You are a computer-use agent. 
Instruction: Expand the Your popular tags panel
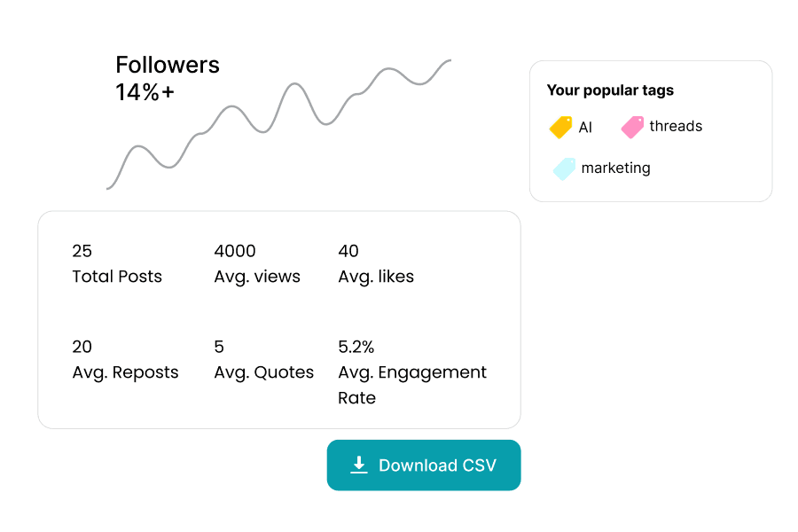tap(651, 130)
